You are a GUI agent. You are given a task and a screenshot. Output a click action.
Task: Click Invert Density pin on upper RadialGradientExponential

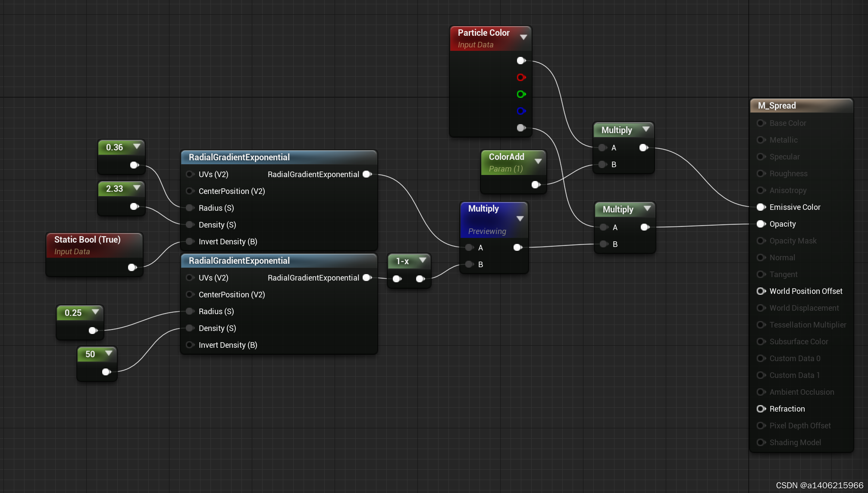pyautogui.click(x=190, y=241)
